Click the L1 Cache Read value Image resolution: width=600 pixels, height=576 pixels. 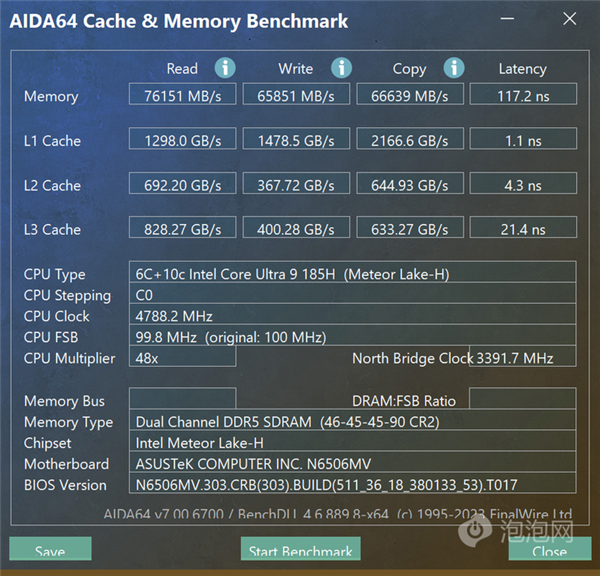[182, 140]
